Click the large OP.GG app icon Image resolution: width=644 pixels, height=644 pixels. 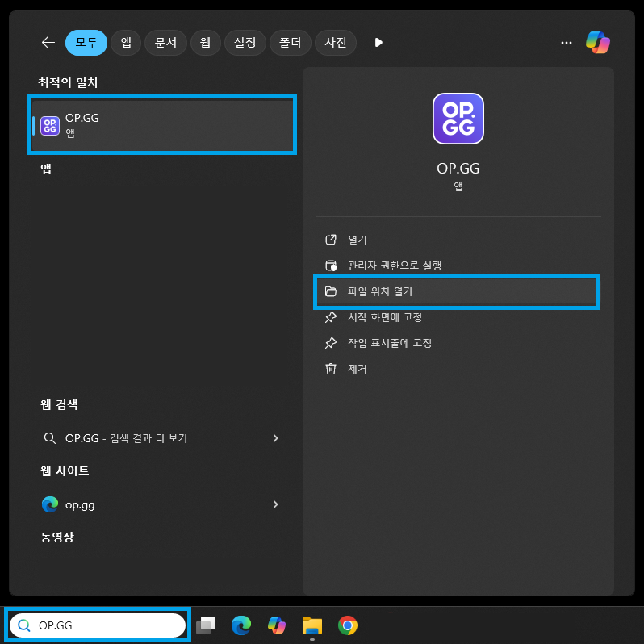point(458,119)
